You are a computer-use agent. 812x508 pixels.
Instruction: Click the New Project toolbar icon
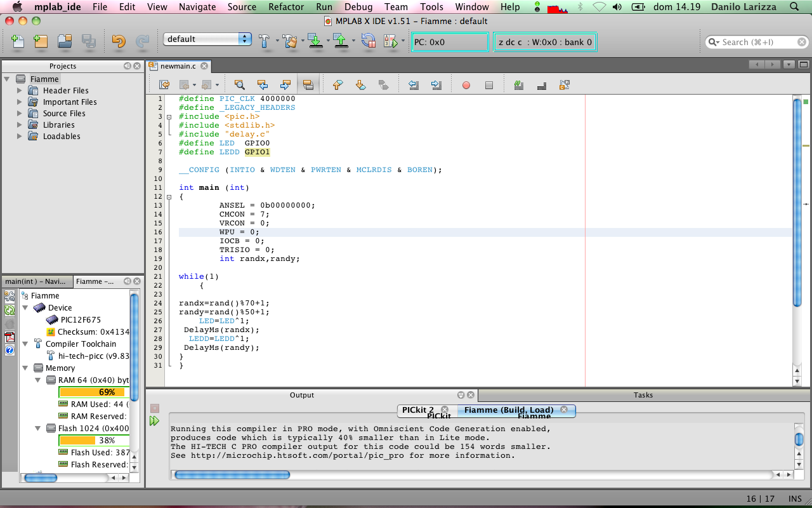[x=41, y=42]
